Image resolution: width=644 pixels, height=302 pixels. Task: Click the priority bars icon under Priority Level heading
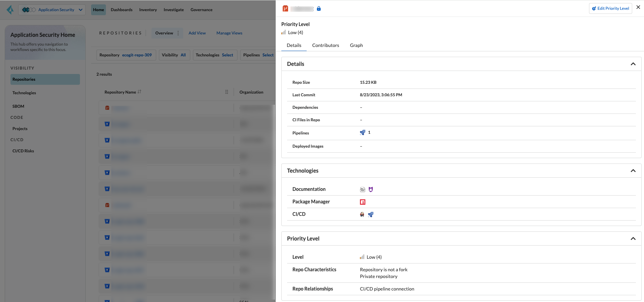pos(283,32)
